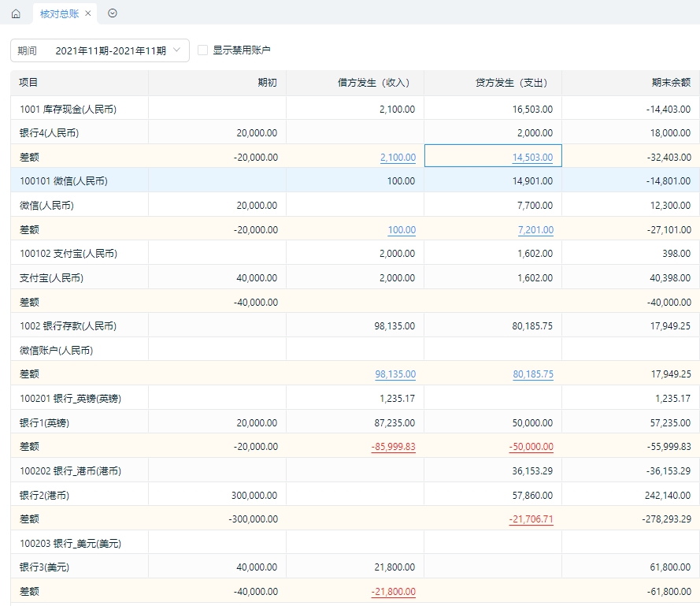
Task: Click the 7,201.00 difference link
Action: click(535, 229)
